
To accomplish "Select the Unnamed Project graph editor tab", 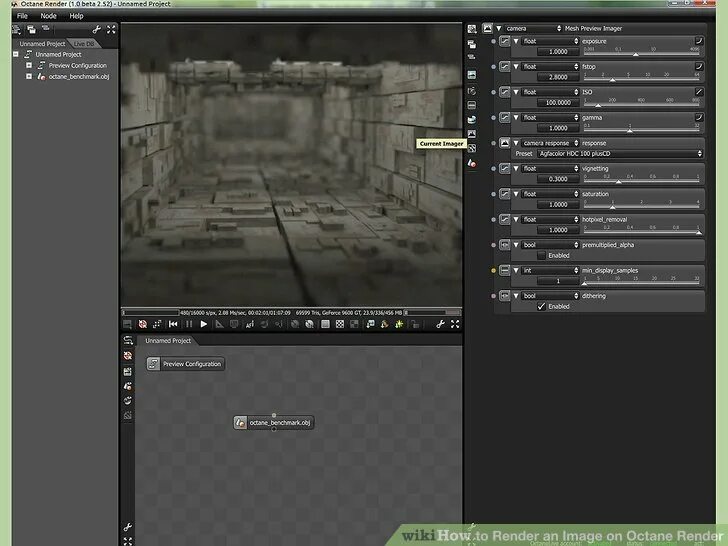I will (168, 341).
